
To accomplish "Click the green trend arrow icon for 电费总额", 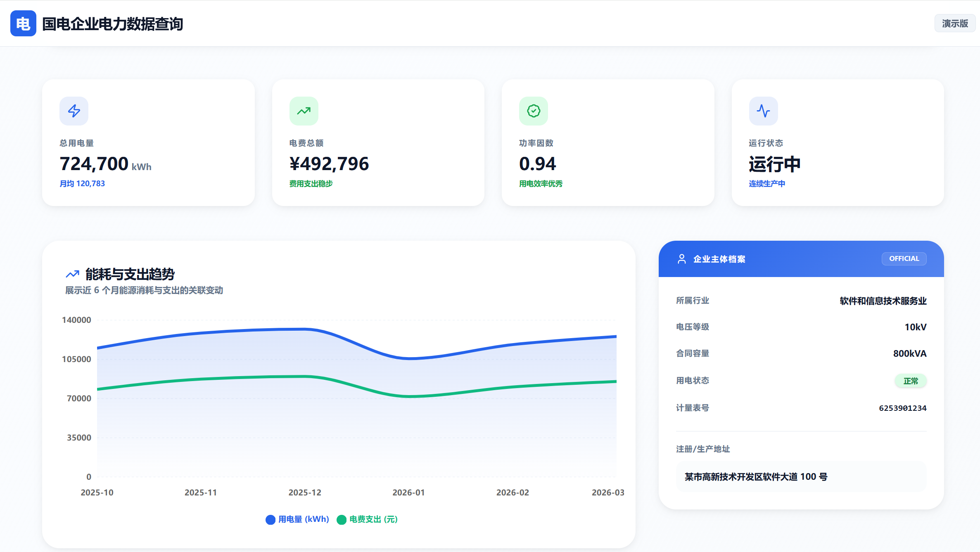I will 304,111.
